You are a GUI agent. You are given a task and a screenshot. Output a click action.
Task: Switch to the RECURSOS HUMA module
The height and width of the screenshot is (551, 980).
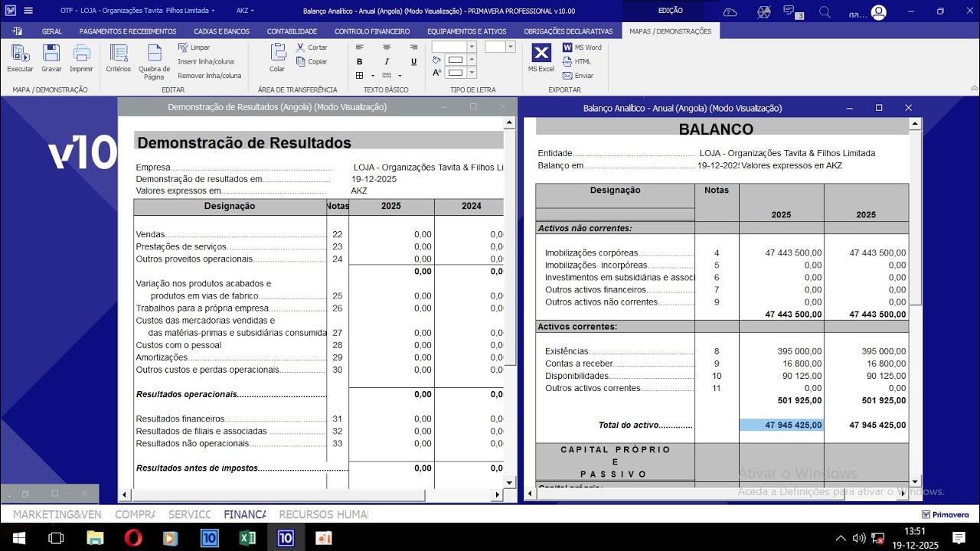[324, 514]
